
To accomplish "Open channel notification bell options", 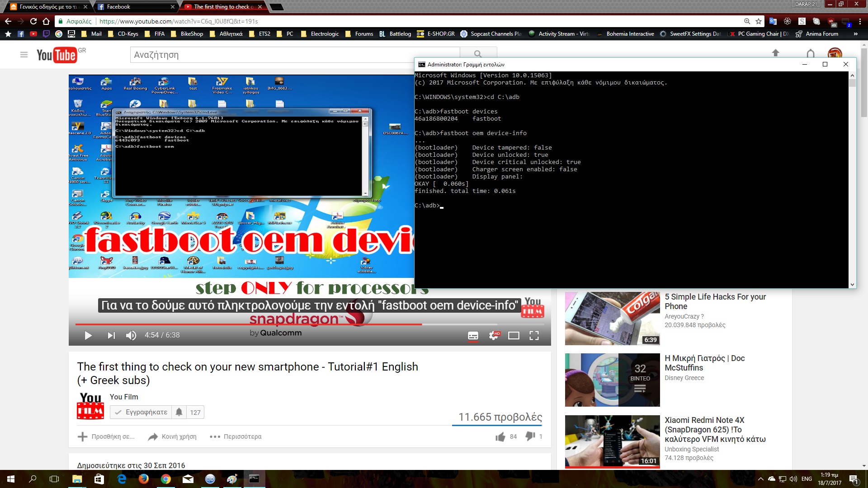I will [179, 412].
